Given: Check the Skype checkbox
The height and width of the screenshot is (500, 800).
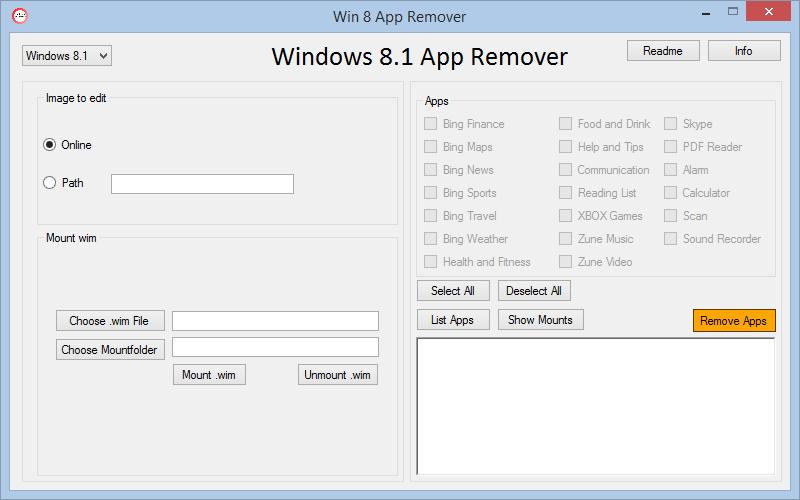Looking at the screenshot, I should (670, 124).
